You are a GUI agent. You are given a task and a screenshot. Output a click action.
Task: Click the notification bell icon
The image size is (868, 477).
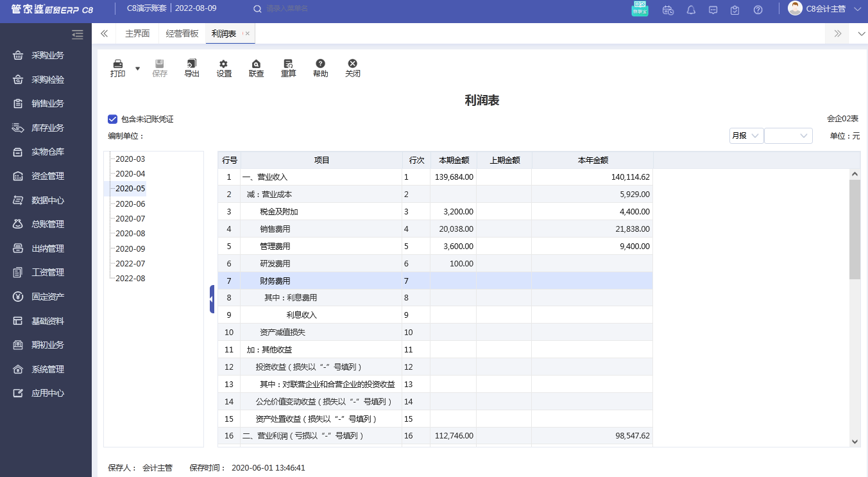click(x=691, y=10)
